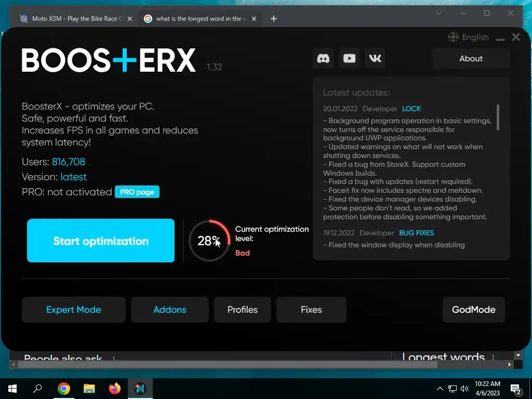
Task: Minimize the BoosterX window
Action: pos(500,39)
